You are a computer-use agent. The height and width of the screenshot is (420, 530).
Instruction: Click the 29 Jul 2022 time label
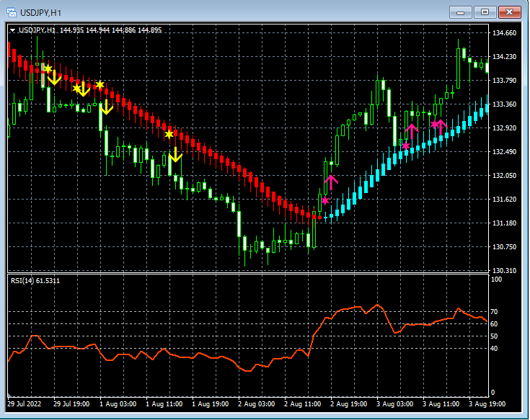click(x=25, y=404)
